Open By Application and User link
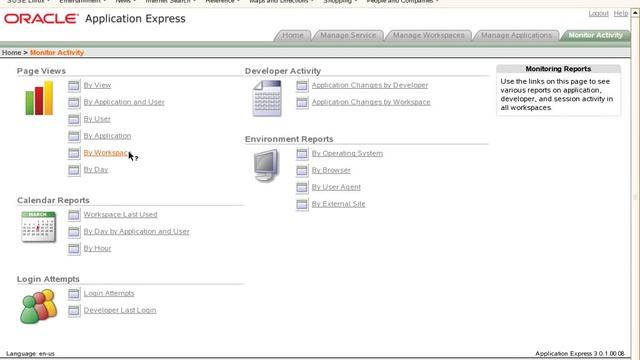The height and width of the screenshot is (360, 640). coord(124,102)
